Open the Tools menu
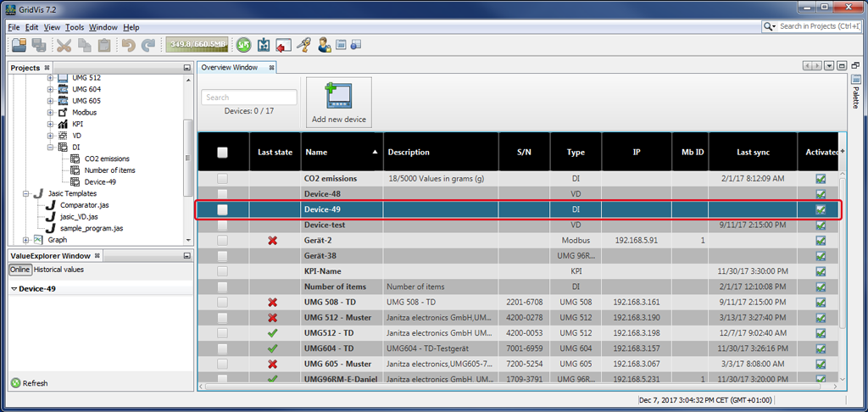868x412 pixels. [75, 27]
